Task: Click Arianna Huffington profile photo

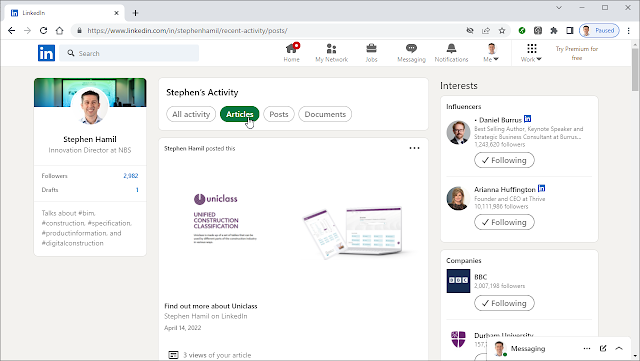Action: (458, 198)
